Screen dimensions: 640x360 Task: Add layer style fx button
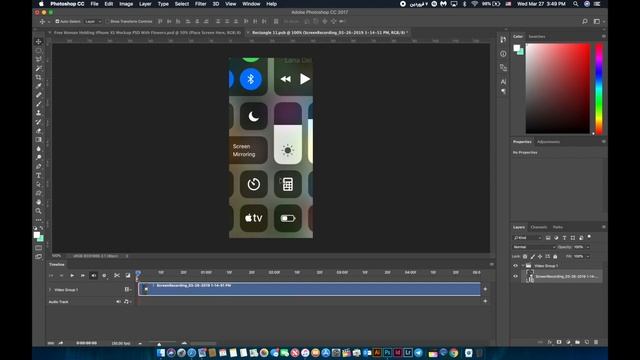(x=549, y=342)
